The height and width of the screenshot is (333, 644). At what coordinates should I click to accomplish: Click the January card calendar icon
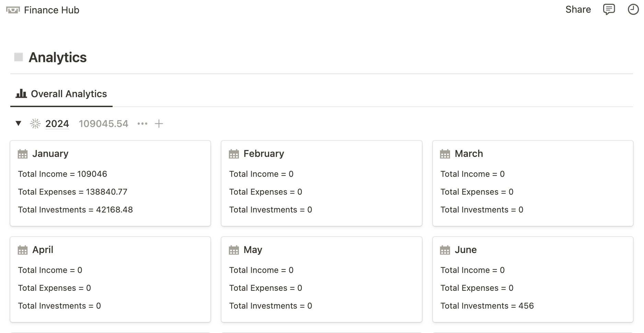(x=23, y=154)
